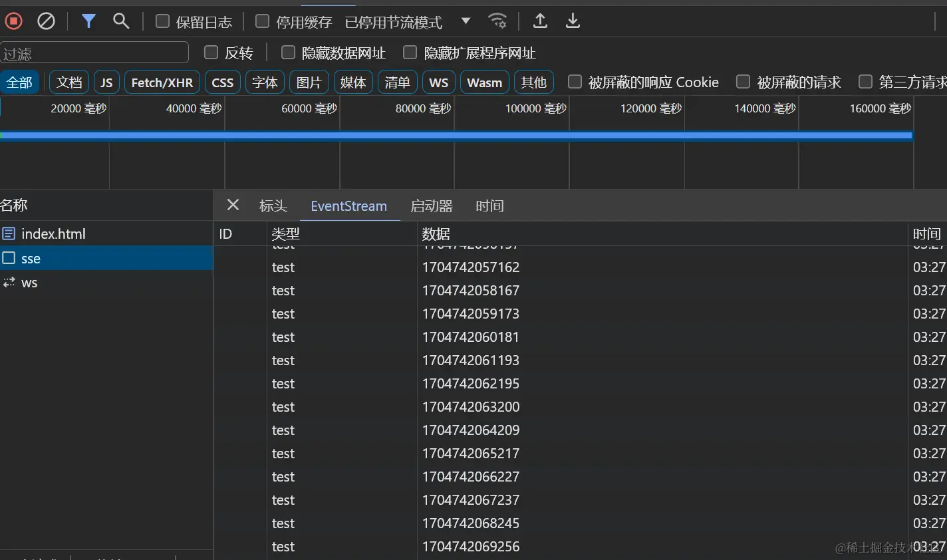Import HAR file with upload arrow
The image size is (947, 560).
[x=540, y=21]
